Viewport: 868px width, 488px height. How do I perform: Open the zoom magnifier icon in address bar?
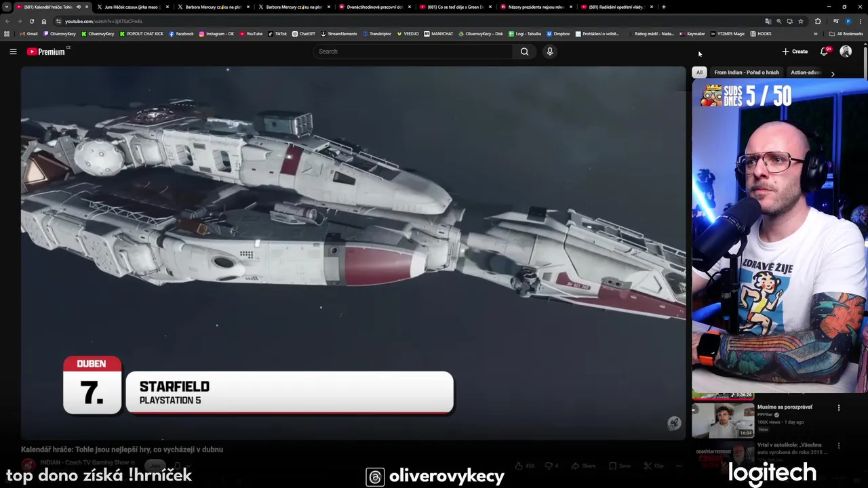pyautogui.click(x=778, y=21)
